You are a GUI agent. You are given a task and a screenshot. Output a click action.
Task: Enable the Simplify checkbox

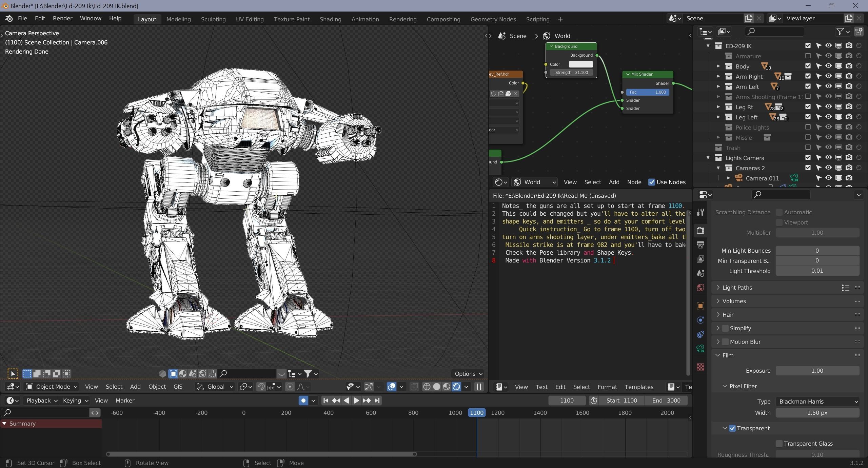(725, 328)
